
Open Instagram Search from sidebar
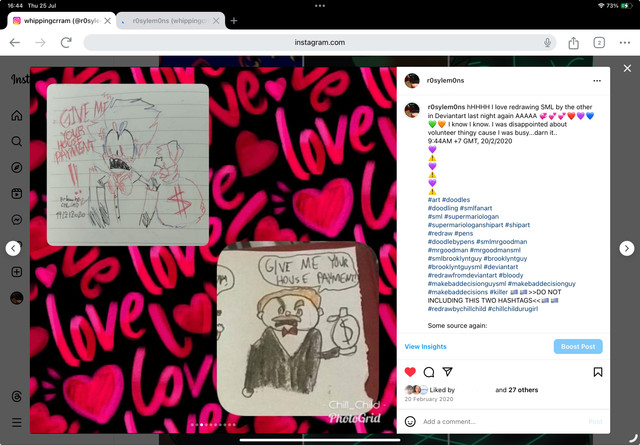[17, 142]
